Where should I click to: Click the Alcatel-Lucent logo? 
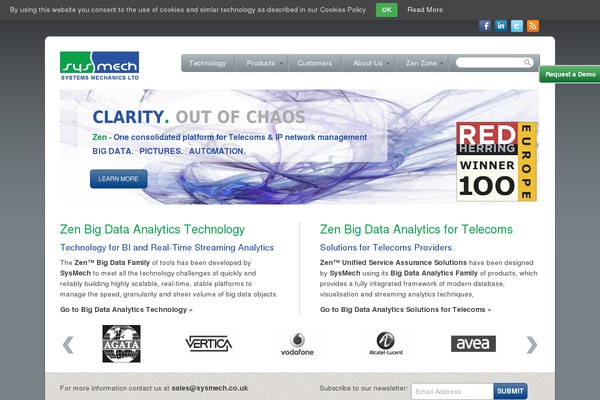click(386, 343)
